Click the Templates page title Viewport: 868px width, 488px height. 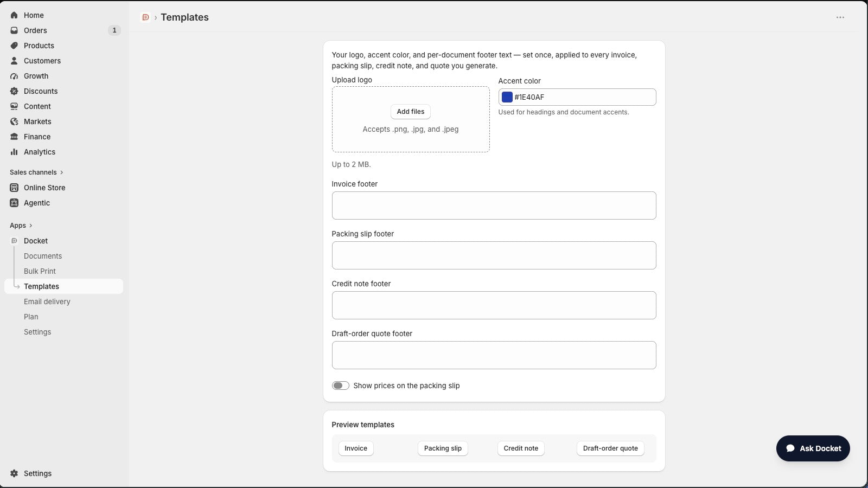[x=184, y=17]
